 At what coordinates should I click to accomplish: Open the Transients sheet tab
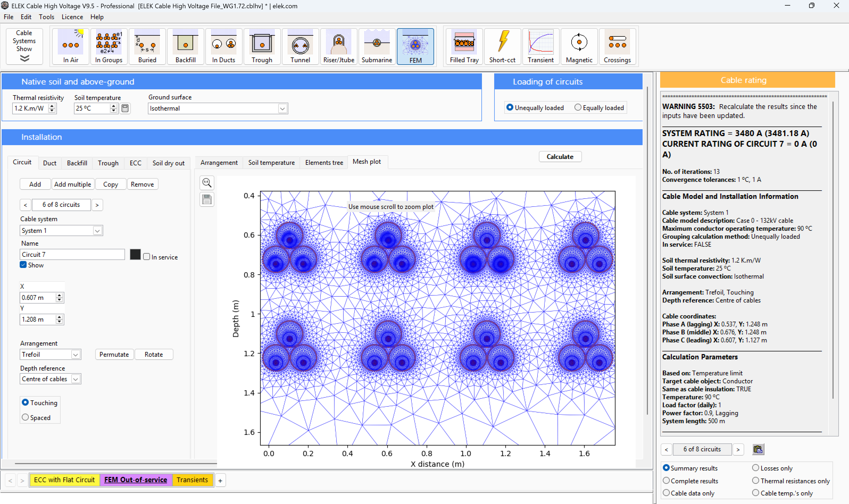click(x=192, y=480)
